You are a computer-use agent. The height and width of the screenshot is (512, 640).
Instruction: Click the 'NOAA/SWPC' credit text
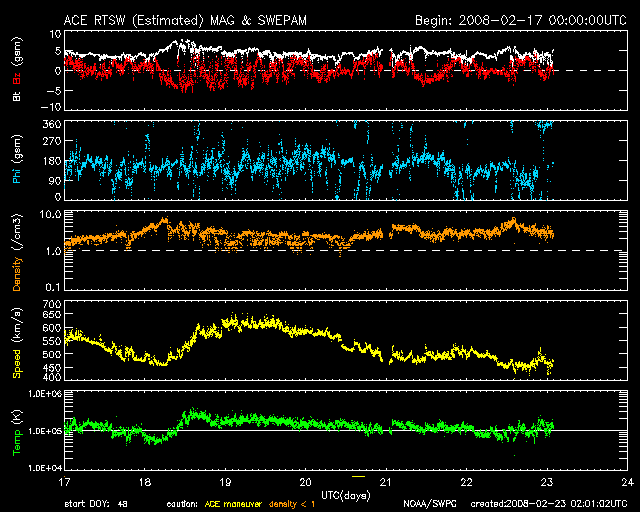coord(430,505)
